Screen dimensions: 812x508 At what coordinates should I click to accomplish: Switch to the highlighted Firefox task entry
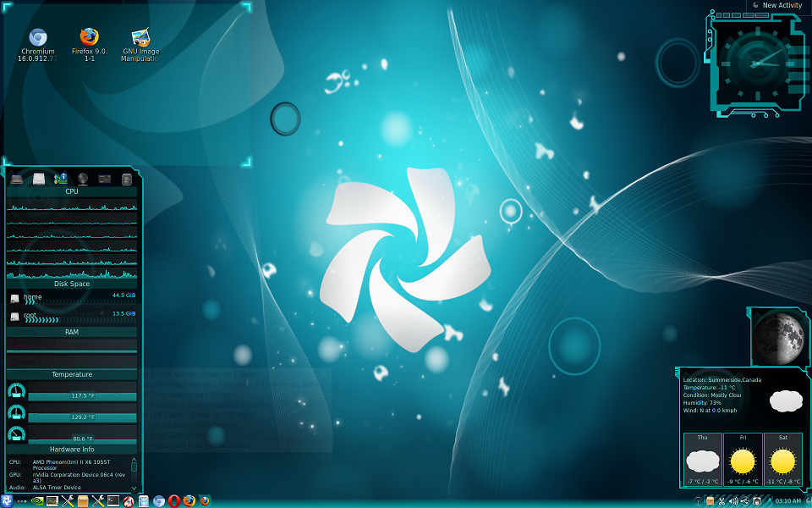[x=205, y=500]
